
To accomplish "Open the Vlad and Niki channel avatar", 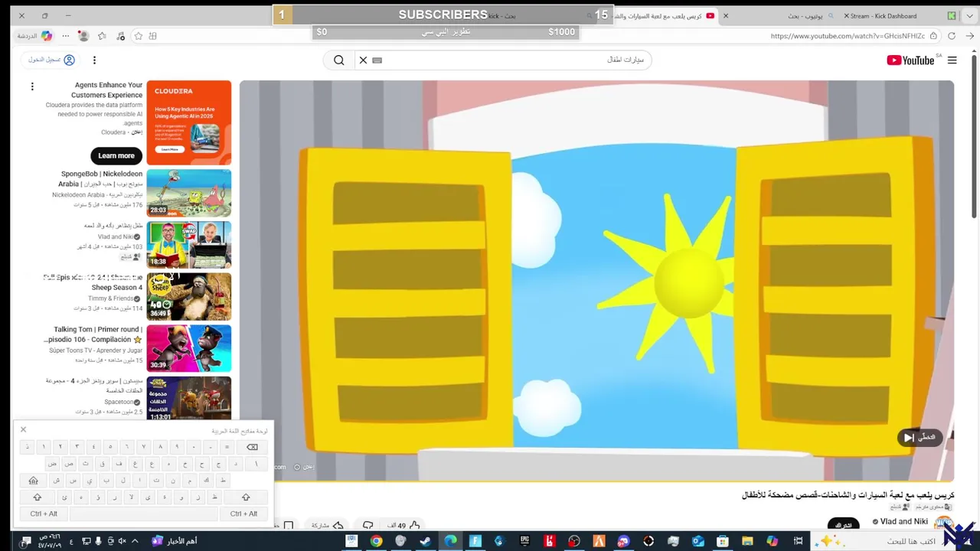I will coord(943,524).
